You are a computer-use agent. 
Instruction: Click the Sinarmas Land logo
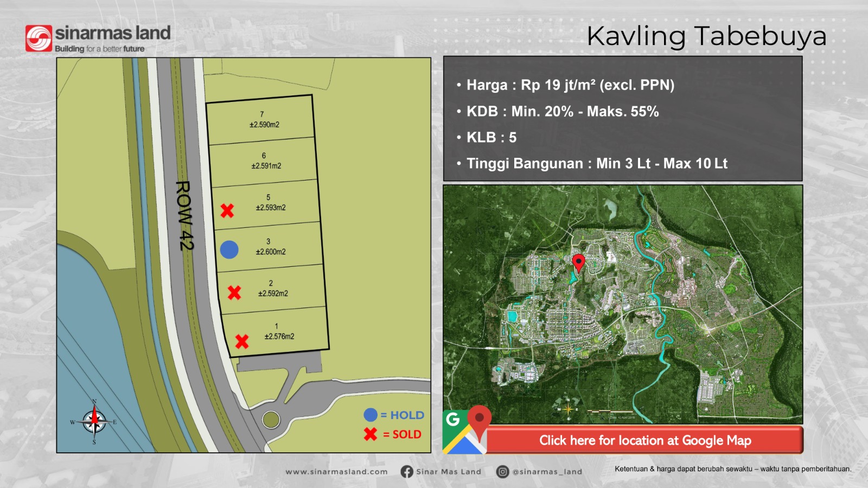point(98,38)
